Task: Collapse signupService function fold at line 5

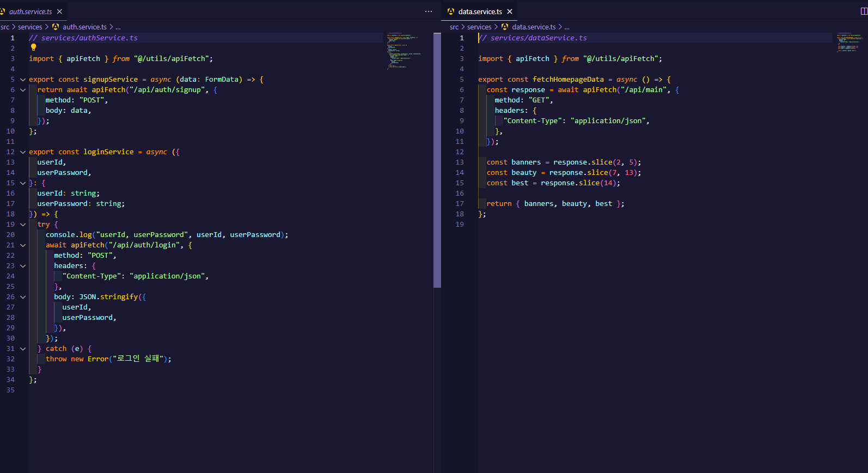Action: [x=23, y=80]
